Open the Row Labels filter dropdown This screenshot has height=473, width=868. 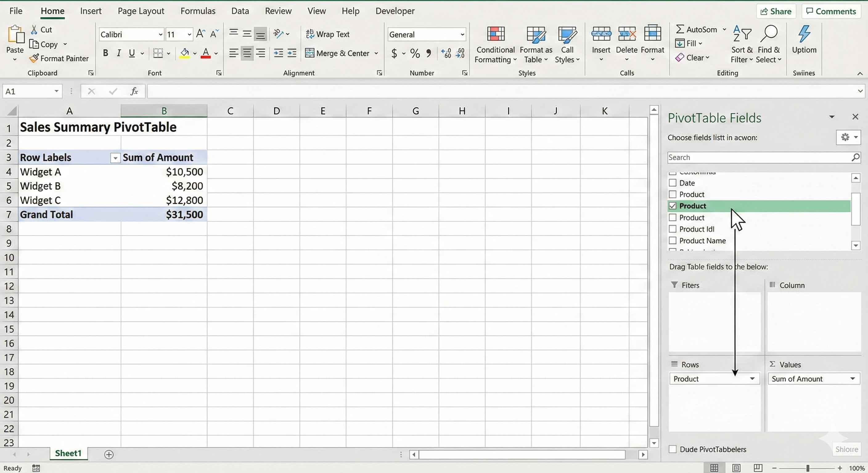pyautogui.click(x=115, y=158)
